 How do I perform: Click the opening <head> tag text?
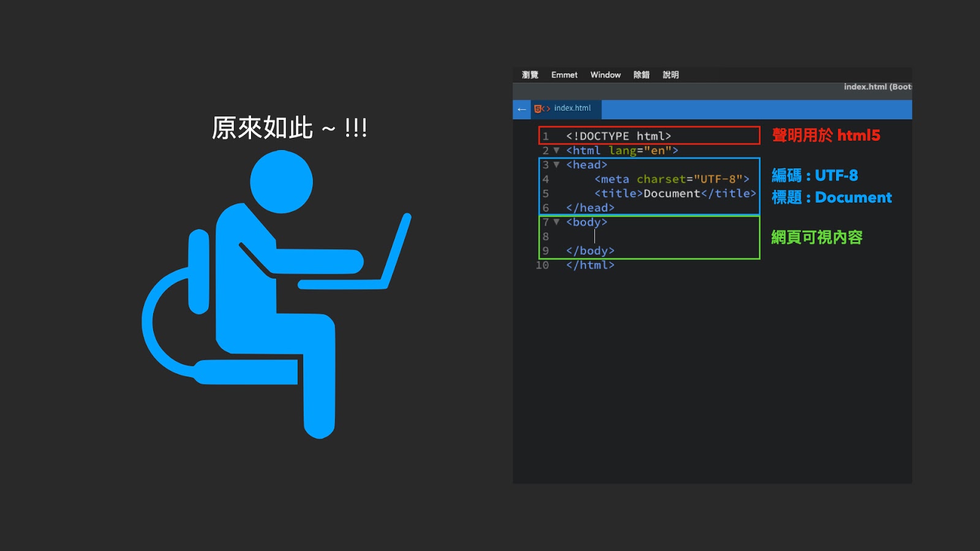(x=587, y=165)
